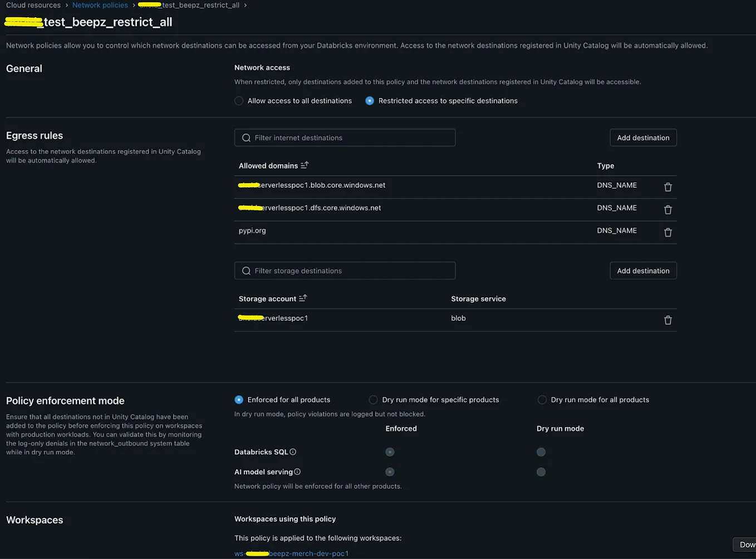The width and height of the screenshot is (756, 559).
Task: Click the Download button at bottom right
Action: tap(746, 545)
